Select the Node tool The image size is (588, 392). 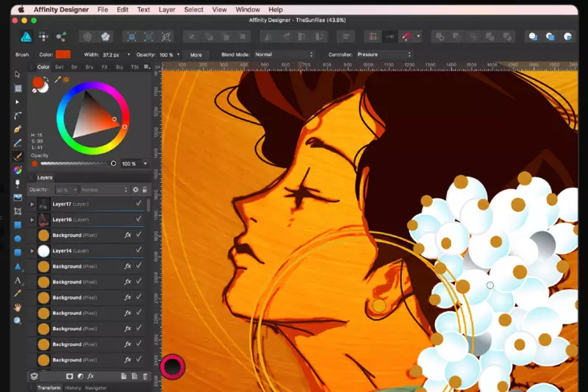click(17, 102)
